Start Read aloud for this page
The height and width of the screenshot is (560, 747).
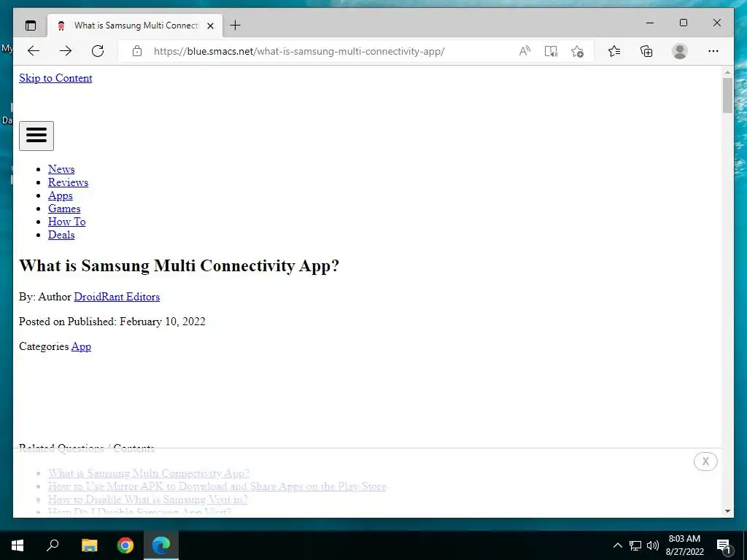(525, 51)
